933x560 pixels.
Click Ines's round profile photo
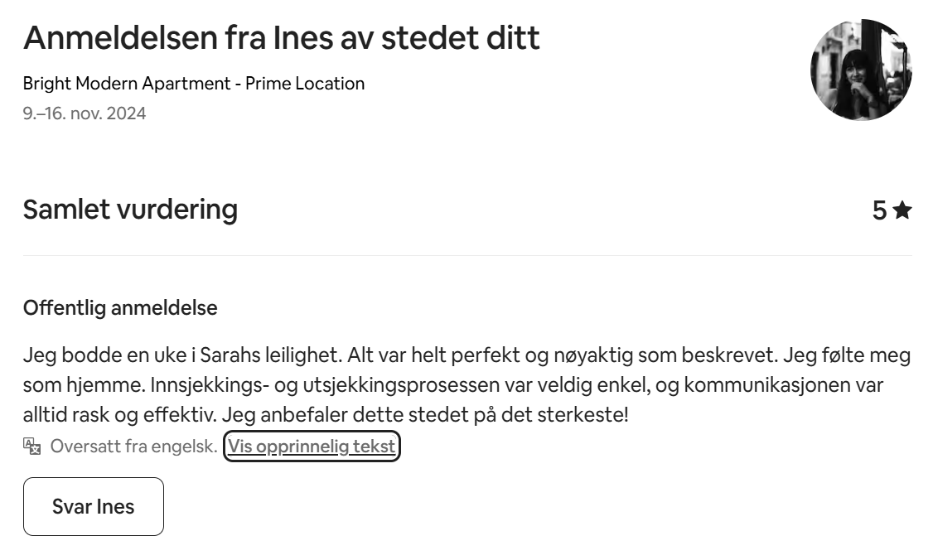[x=861, y=70]
